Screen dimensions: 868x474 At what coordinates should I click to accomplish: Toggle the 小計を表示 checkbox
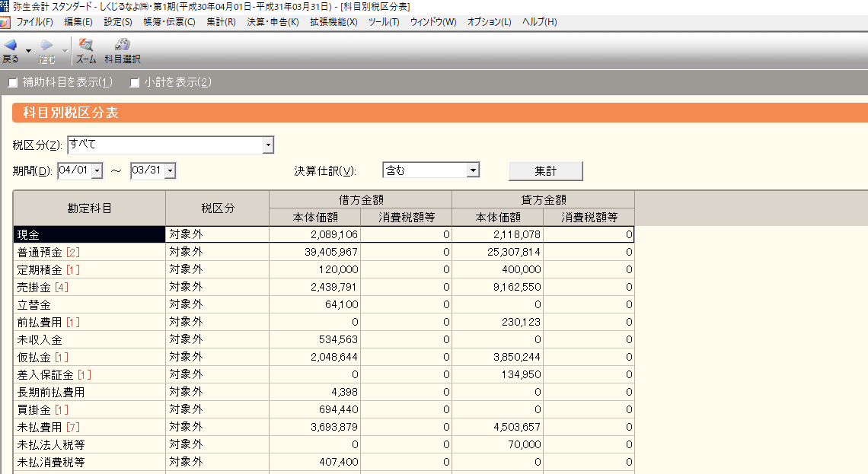(135, 82)
